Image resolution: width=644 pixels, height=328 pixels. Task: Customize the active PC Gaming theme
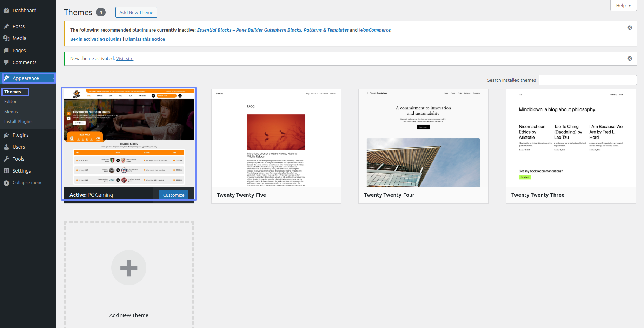pos(174,195)
